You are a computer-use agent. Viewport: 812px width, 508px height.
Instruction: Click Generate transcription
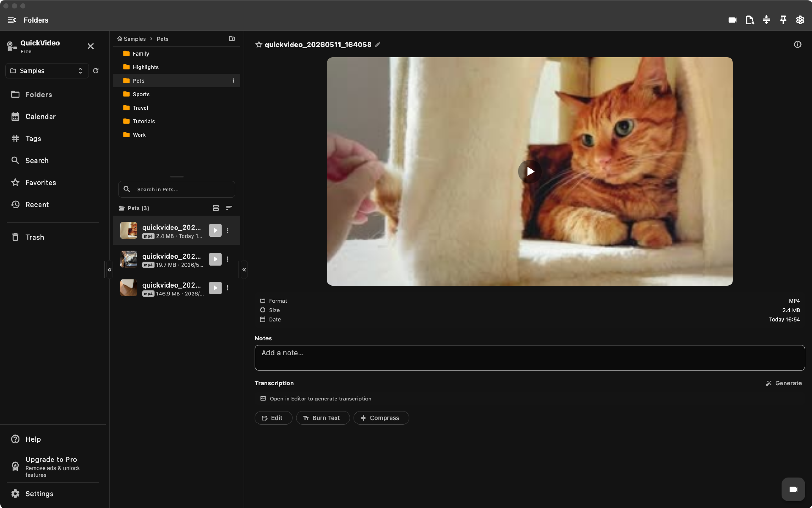(784, 383)
